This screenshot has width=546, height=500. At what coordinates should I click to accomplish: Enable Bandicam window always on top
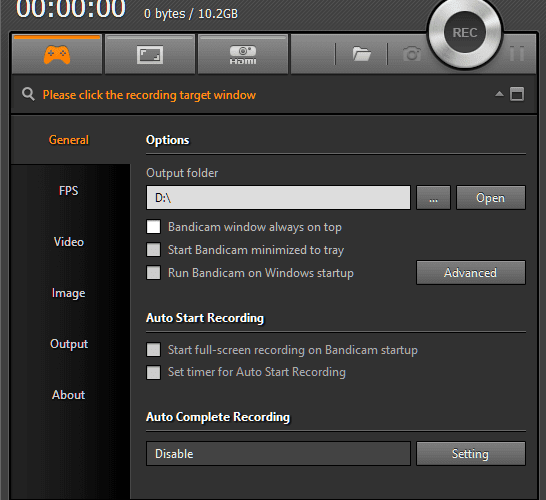coord(153,227)
